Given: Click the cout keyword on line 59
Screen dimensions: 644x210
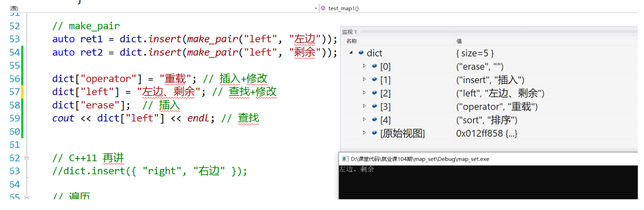Looking at the screenshot, I should pyautogui.click(x=63, y=119).
